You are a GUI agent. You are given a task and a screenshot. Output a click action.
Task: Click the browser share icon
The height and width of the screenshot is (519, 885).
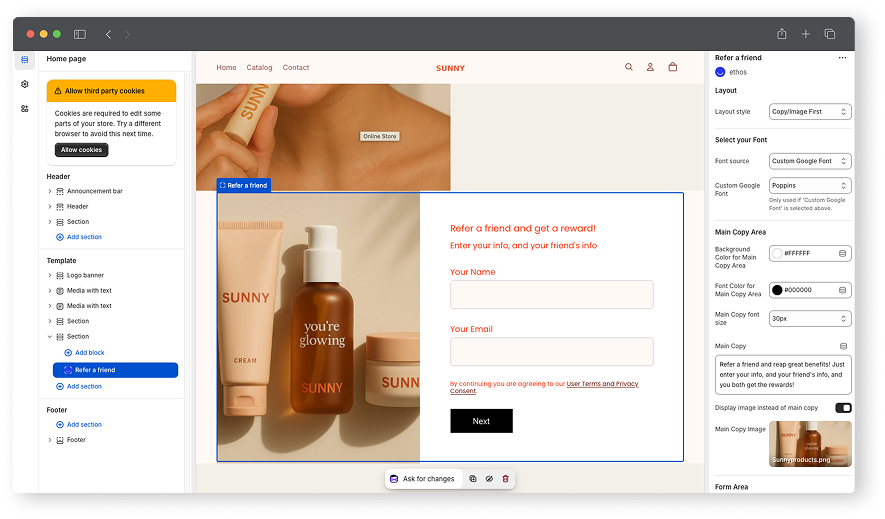point(782,34)
